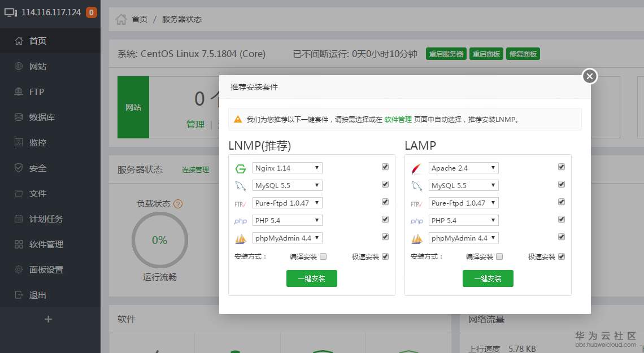Image resolution: width=644 pixels, height=353 pixels.
Task: Click the 0% load status gauge
Action: click(159, 240)
